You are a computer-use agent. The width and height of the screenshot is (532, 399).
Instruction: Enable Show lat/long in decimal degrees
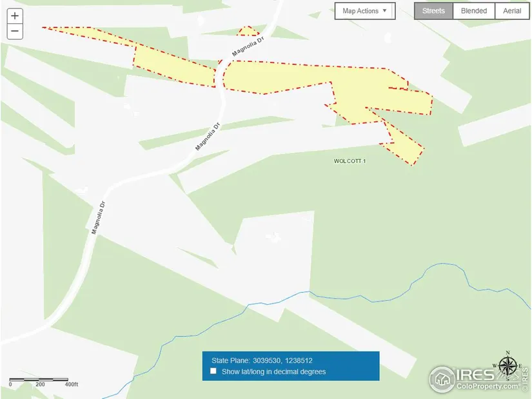[213, 371]
